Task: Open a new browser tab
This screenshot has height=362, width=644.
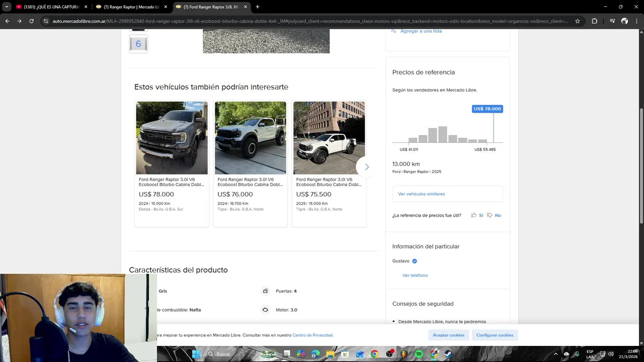Action: [x=258, y=7]
